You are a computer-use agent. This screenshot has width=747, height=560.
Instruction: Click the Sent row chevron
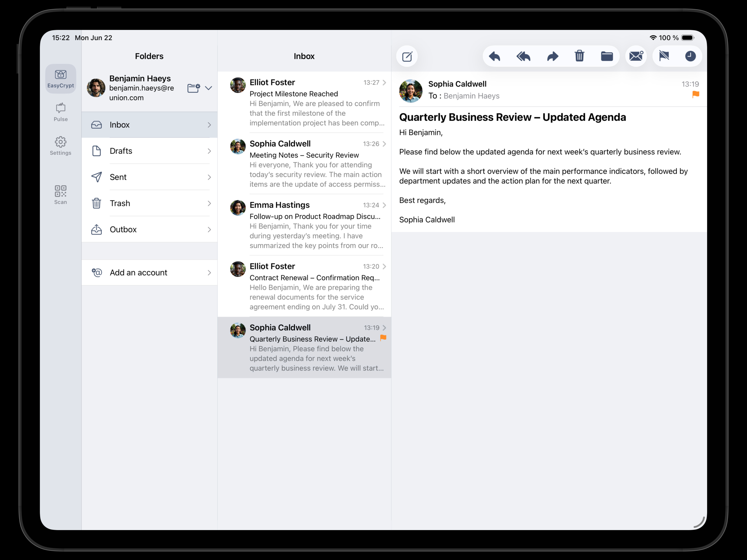pyautogui.click(x=209, y=177)
